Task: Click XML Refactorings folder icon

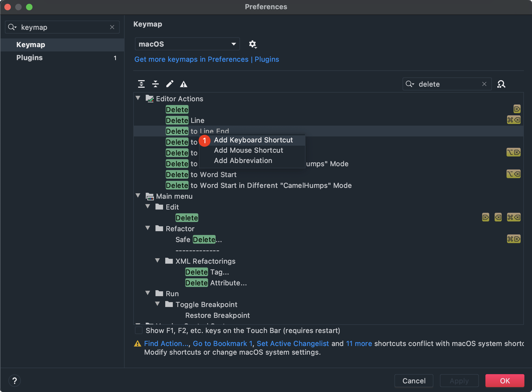Action: (169, 261)
